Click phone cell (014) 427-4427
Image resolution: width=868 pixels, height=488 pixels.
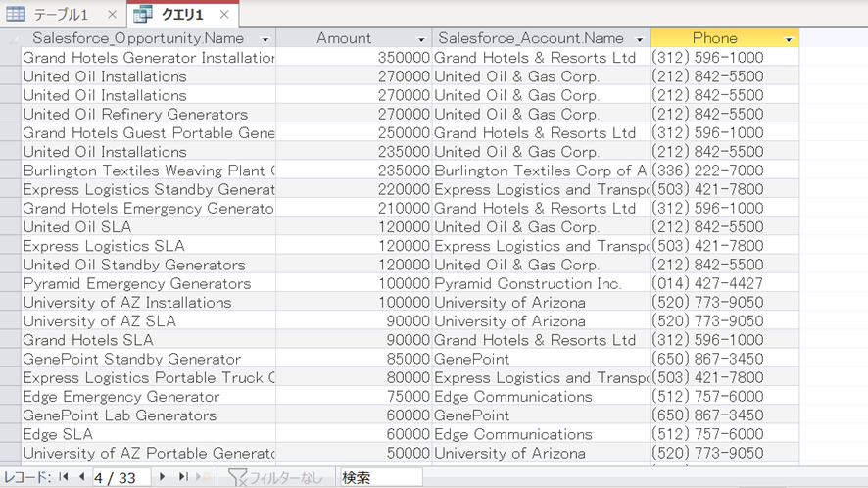(725, 283)
